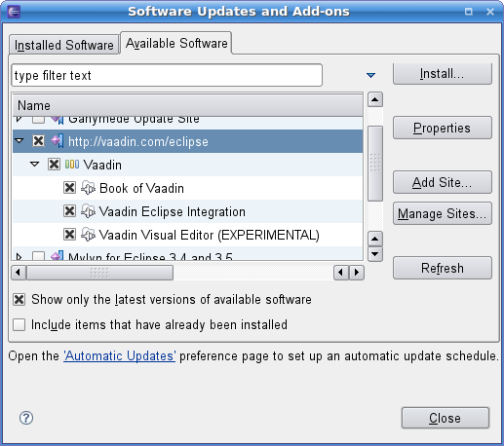Image resolution: width=504 pixels, height=446 pixels.
Task: Expand the Ganymede Update Site node
Action: [x=19, y=120]
